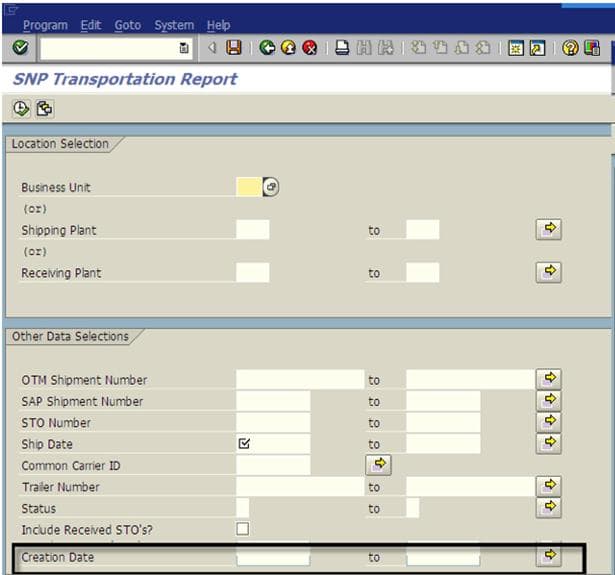
Task: Click the green checkmark Enter icon
Action: click(x=20, y=48)
